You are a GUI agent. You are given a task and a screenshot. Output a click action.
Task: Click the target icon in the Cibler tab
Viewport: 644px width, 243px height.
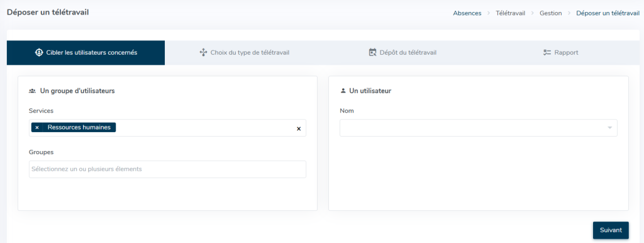[x=39, y=53]
